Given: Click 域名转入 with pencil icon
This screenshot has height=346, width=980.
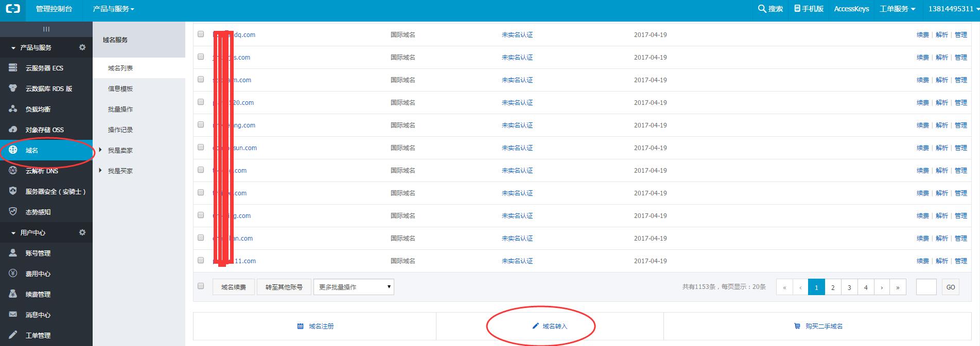Looking at the screenshot, I should click(550, 326).
